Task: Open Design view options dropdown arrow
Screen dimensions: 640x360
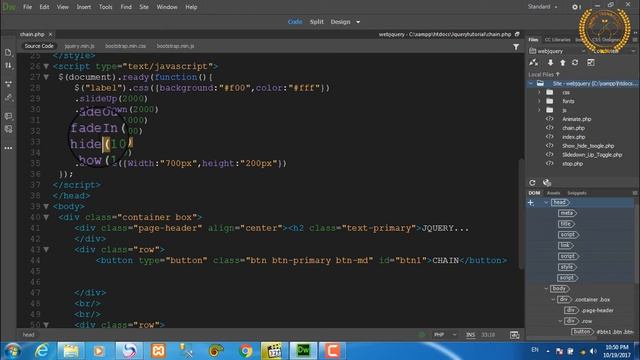Action: (358, 22)
